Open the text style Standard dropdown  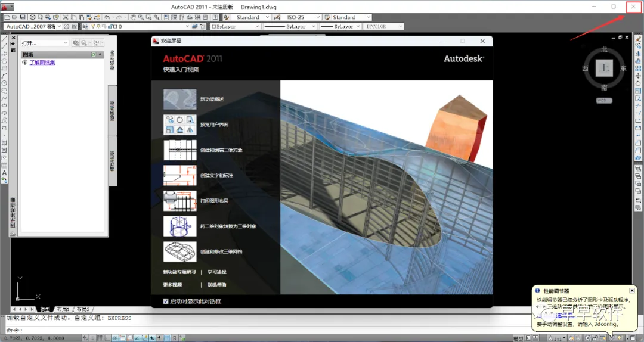pos(252,17)
